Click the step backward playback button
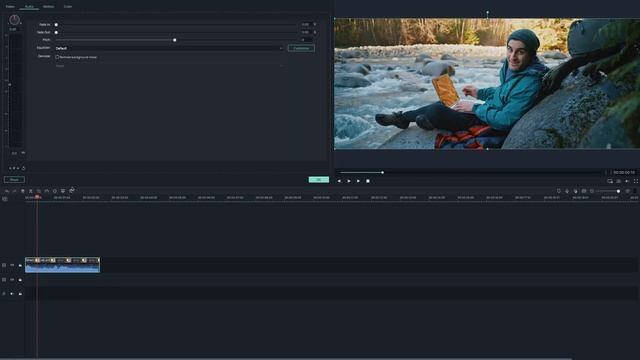Screen dimensions: 640x360 click(x=339, y=181)
